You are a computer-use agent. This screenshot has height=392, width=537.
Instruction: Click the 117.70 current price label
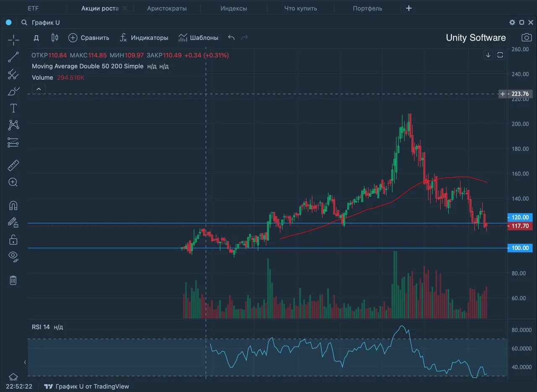[520, 226]
